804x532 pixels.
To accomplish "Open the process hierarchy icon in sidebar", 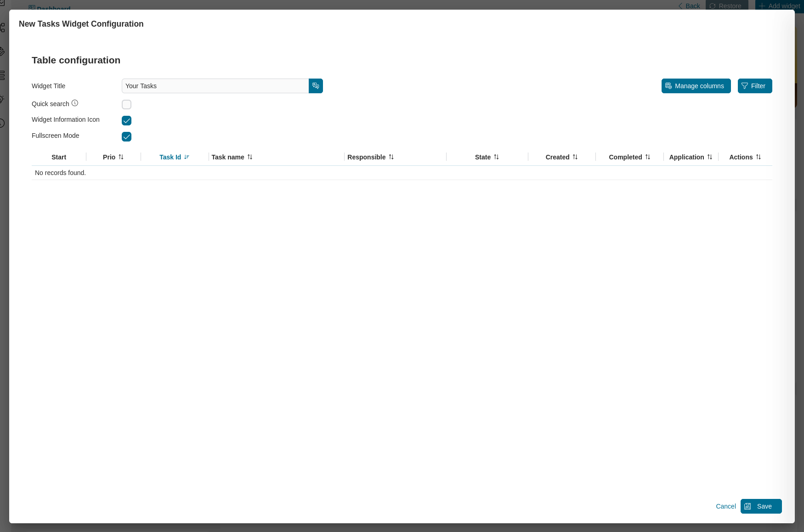I will tap(2, 28).
